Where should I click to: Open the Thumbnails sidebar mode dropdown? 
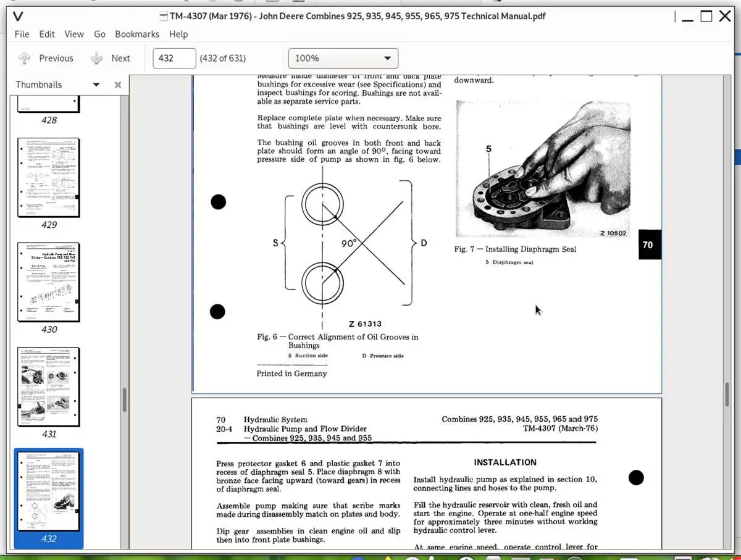pyautogui.click(x=96, y=85)
